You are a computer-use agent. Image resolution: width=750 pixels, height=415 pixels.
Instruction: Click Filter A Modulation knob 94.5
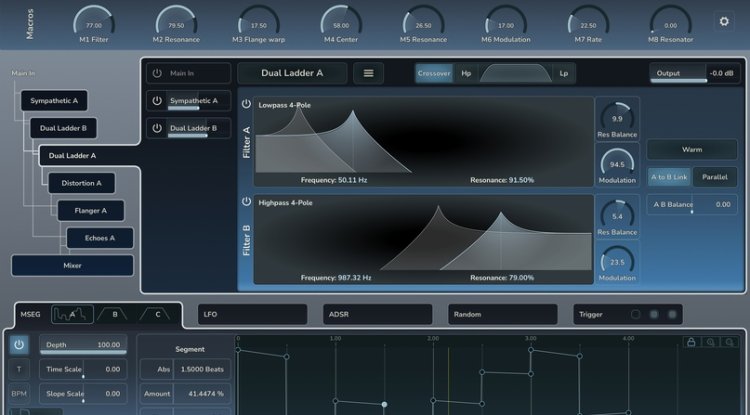tap(617, 163)
